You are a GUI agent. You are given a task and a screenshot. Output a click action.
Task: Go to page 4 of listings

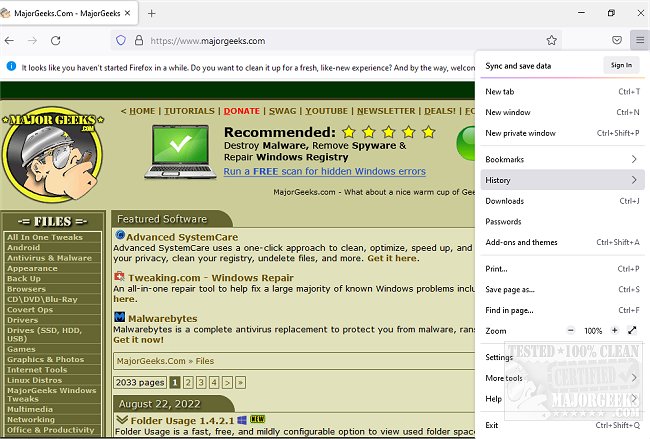(214, 382)
